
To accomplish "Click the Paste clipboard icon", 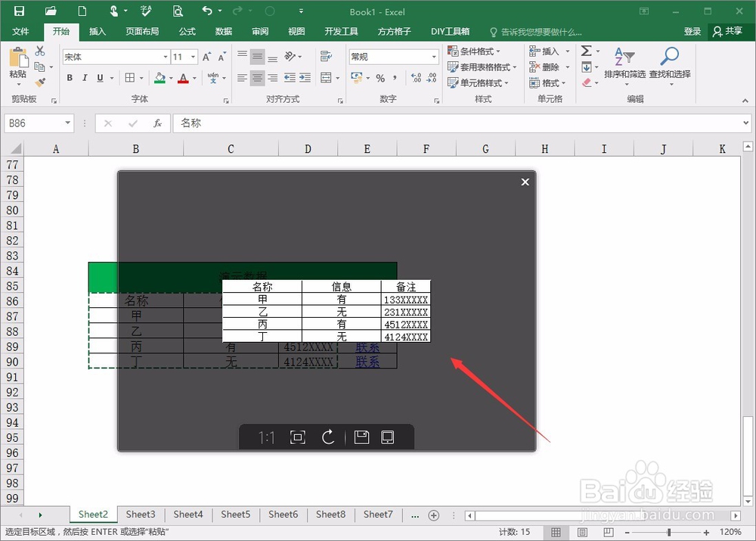I will (18, 58).
